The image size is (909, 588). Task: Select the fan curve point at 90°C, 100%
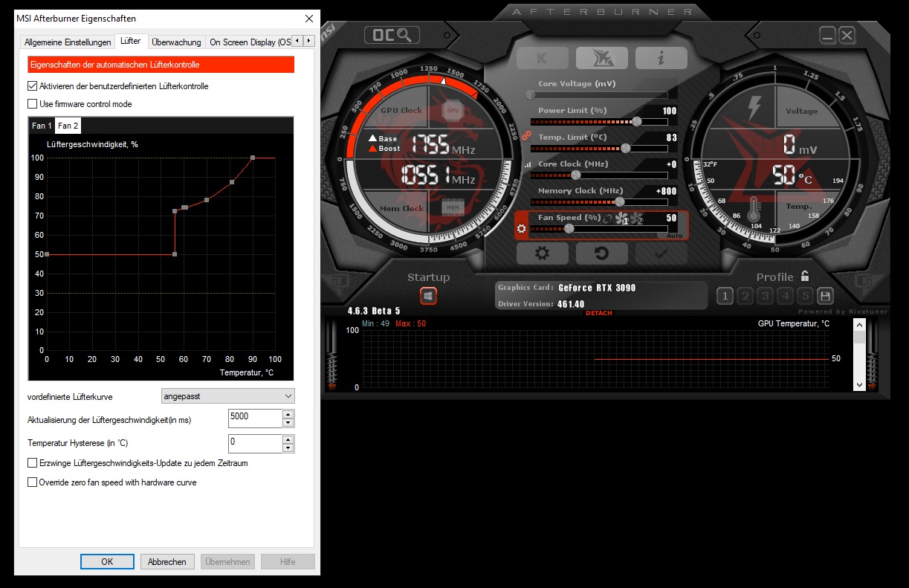point(253,158)
